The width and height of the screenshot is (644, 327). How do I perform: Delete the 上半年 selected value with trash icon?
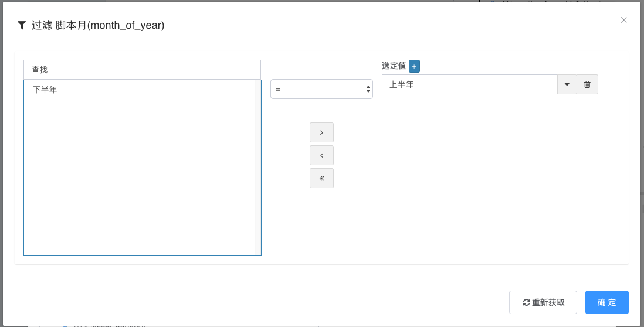click(x=587, y=84)
